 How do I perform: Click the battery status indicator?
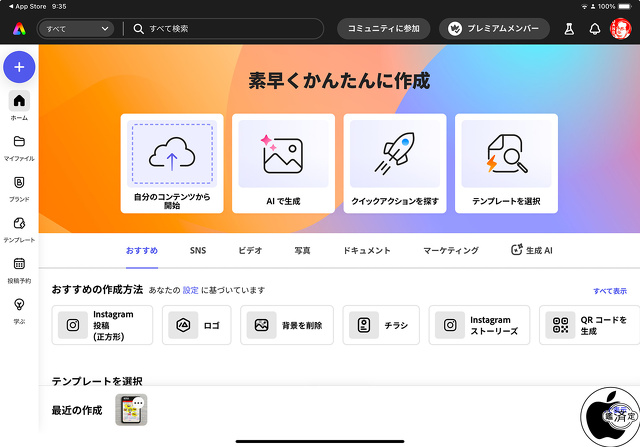pyautogui.click(x=625, y=7)
